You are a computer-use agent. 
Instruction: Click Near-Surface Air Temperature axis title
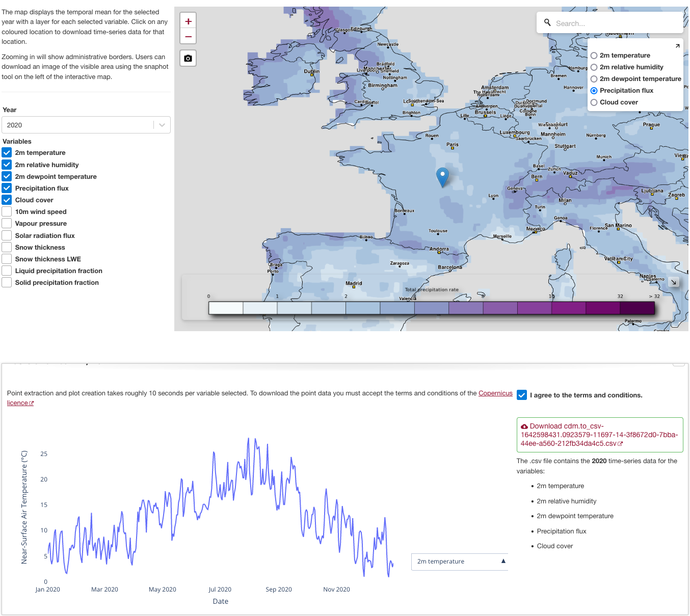tap(24, 507)
